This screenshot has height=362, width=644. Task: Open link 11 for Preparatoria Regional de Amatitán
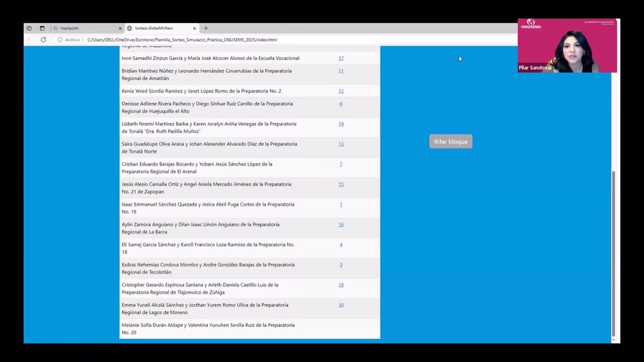click(x=341, y=71)
